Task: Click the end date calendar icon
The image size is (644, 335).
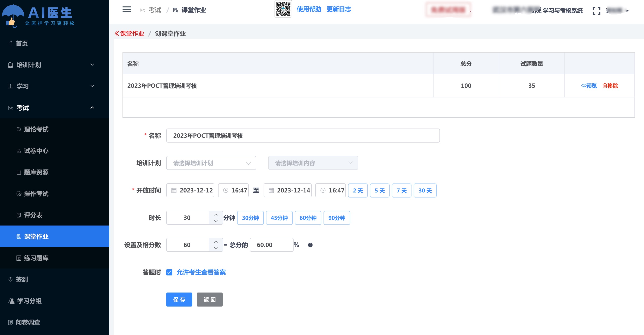Action: pyautogui.click(x=271, y=191)
